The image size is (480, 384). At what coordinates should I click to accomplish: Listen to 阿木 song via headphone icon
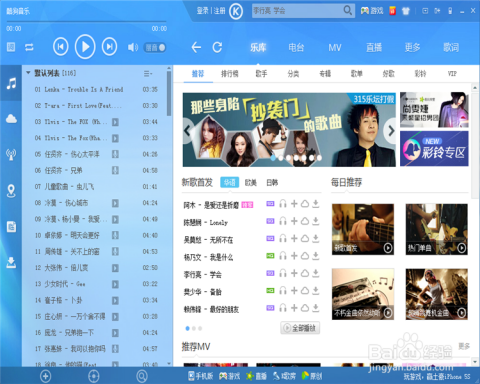[283, 204]
